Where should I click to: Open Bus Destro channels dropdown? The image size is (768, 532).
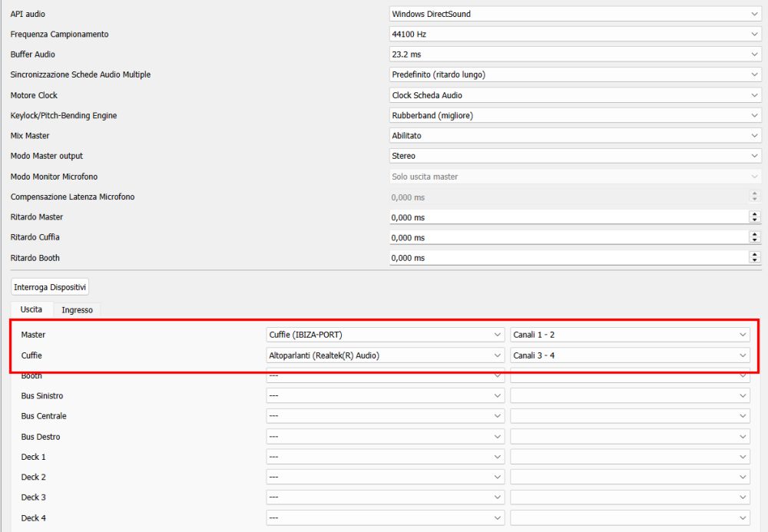tap(630, 437)
